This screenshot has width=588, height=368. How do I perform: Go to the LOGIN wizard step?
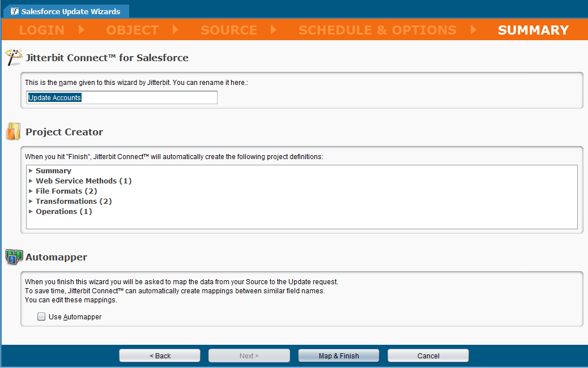[x=41, y=30]
